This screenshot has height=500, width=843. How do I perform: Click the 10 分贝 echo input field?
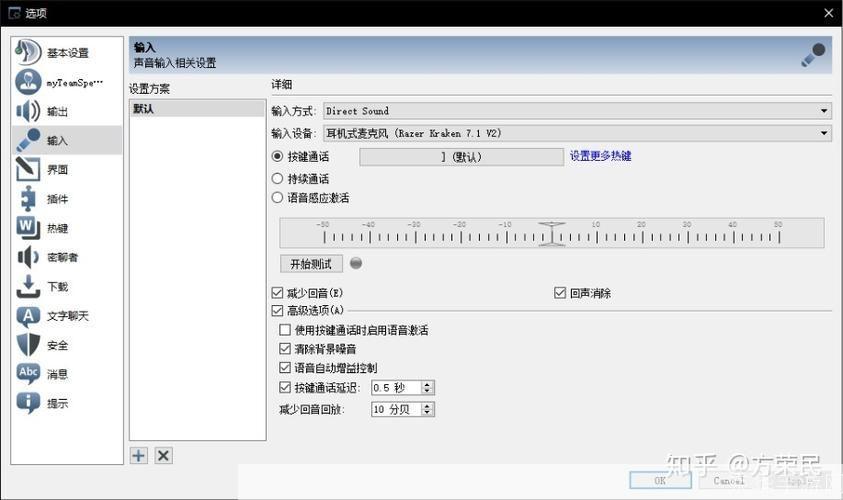point(396,409)
